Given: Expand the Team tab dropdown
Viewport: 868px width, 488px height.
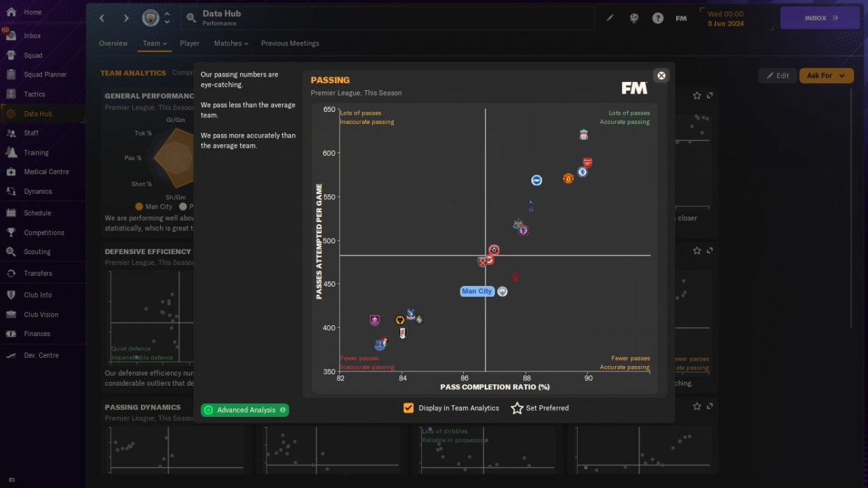Looking at the screenshot, I should pyautogui.click(x=155, y=43).
